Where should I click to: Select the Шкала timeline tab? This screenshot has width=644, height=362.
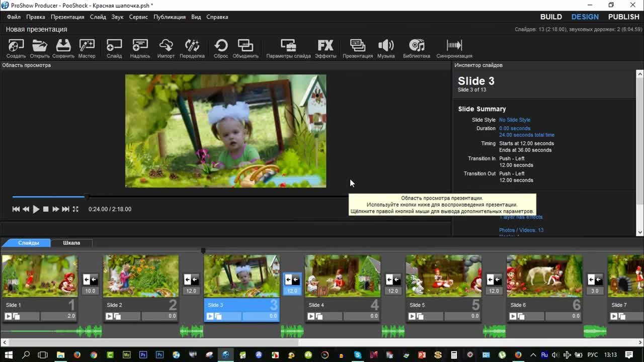point(71,243)
